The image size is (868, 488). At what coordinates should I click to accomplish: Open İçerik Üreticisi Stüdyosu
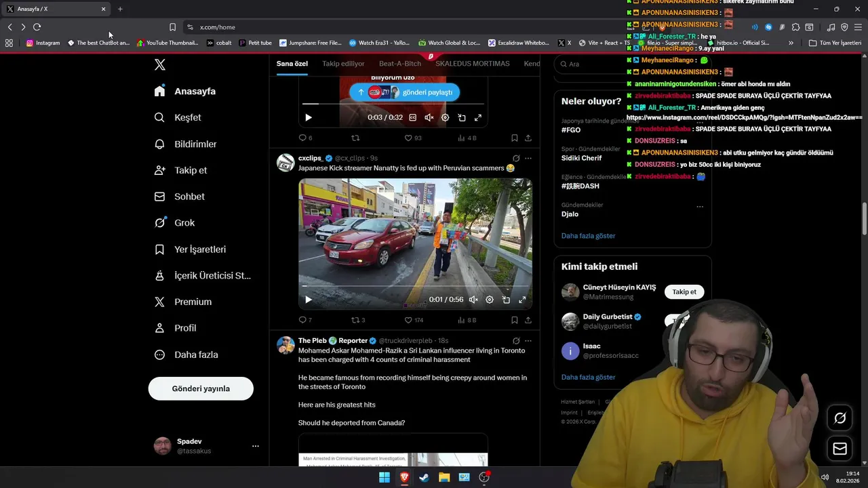[203, 275]
